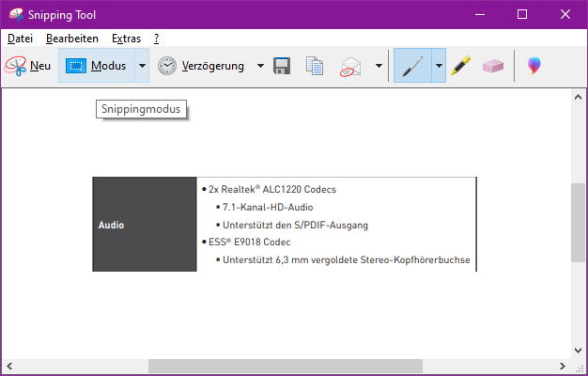Expand the Verzögerung delay dropdown arrow
Image resolution: width=588 pixels, height=376 pixels.
pos(260,66)
